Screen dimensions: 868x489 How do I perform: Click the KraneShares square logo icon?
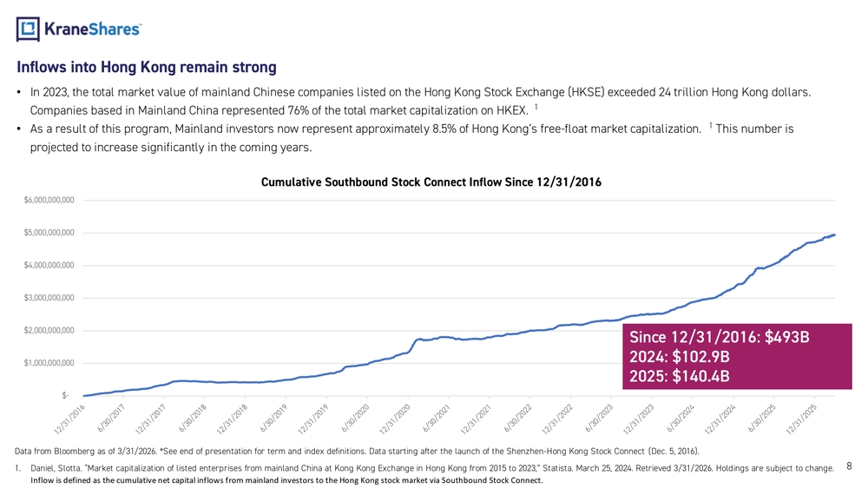(x=28, y=29)
